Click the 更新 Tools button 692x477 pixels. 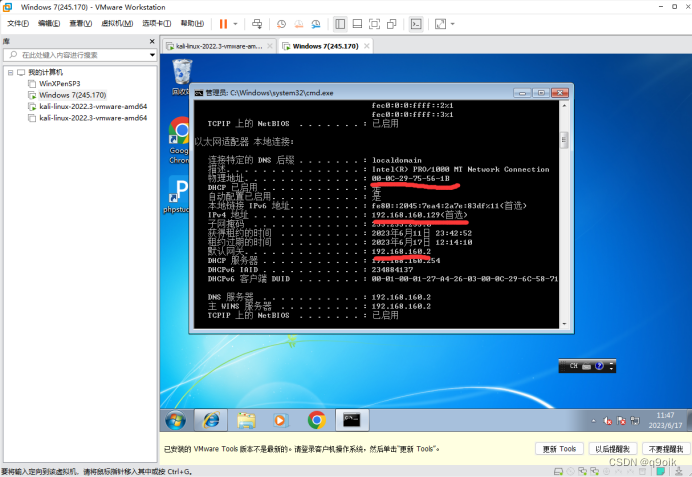[559, 449]
